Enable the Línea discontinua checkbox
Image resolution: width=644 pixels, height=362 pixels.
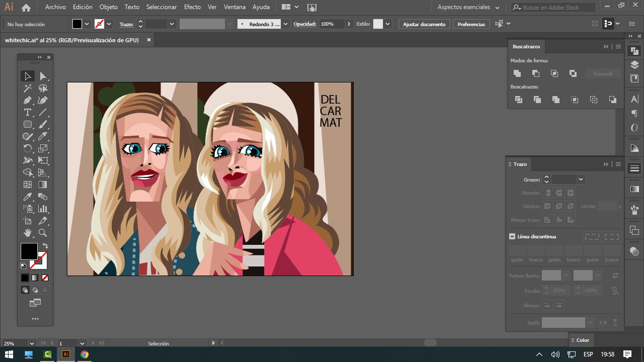click(512, 236)
